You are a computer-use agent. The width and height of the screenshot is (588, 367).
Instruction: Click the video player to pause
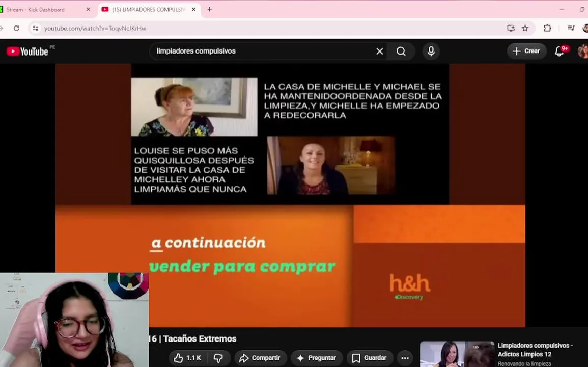(290, 195)
